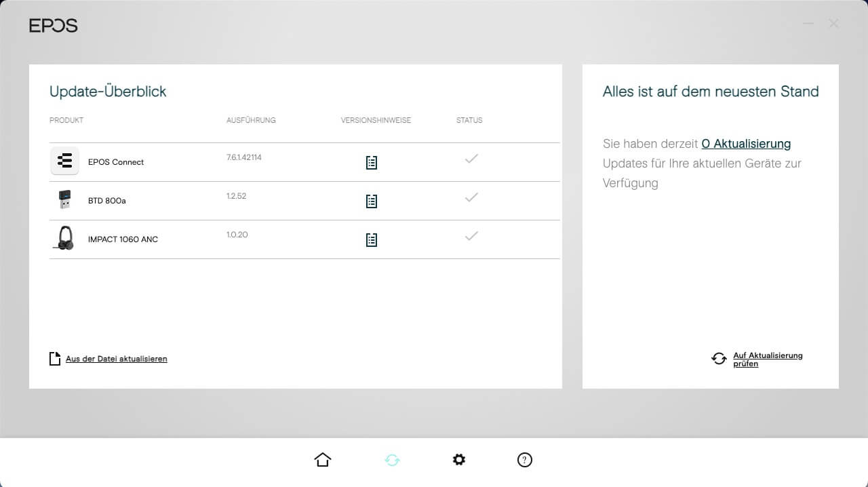
Task: Click the file icon next to update from file
Action: [55, 359]
